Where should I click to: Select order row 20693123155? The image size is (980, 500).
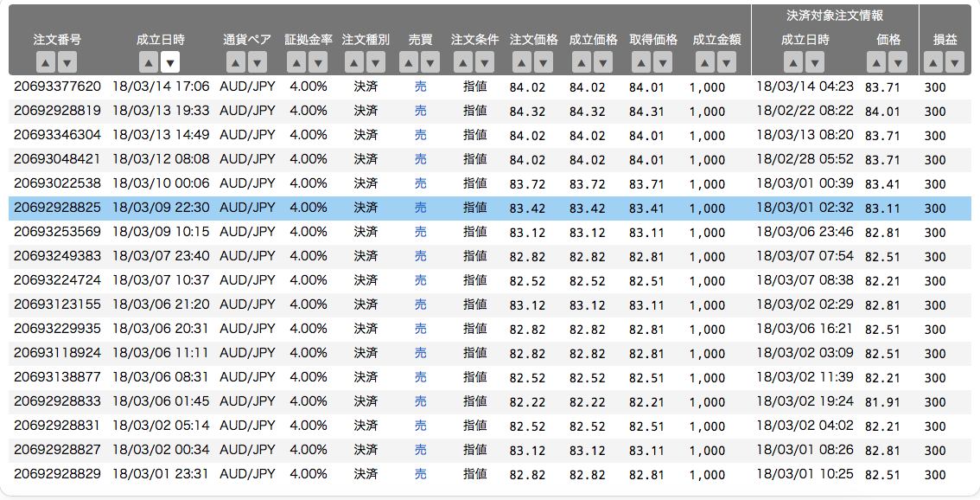[x=490, y=304]
